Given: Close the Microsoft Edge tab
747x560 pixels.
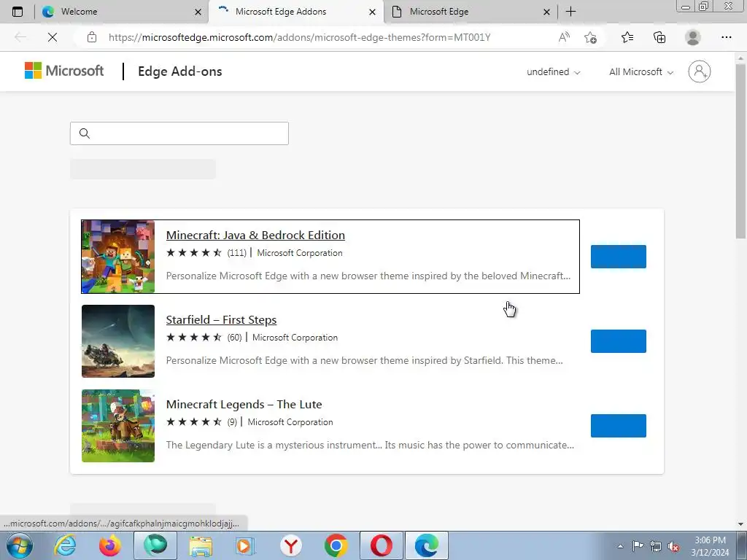Looking at the screenshot, I should click(547, 12).
